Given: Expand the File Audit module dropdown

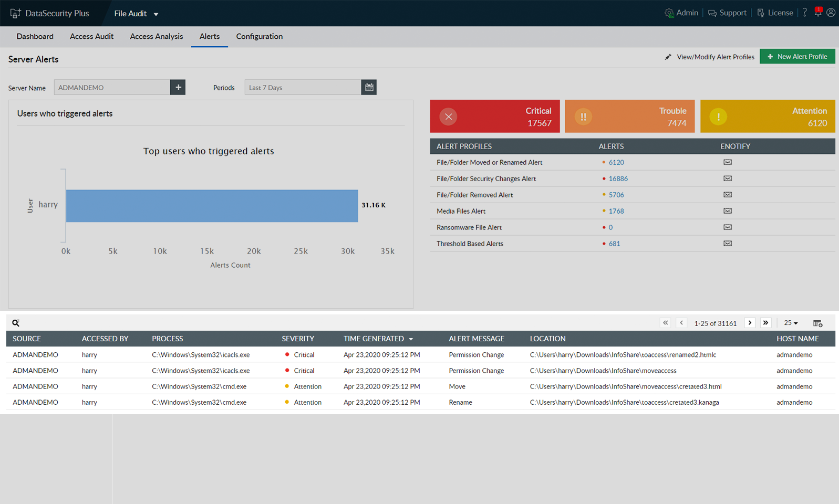Looking at the screenshot, I should click(x=156, y=14).
